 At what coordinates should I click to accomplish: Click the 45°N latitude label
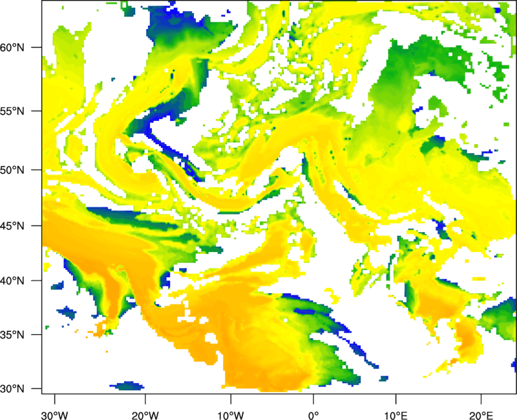[x=12, y=226]
